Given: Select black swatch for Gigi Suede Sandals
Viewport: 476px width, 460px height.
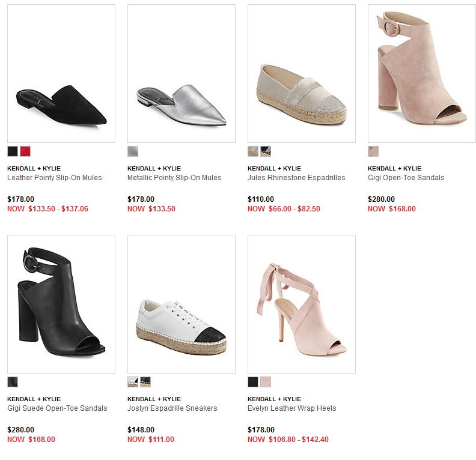Looking at the screenshot, I should [13, 382].
